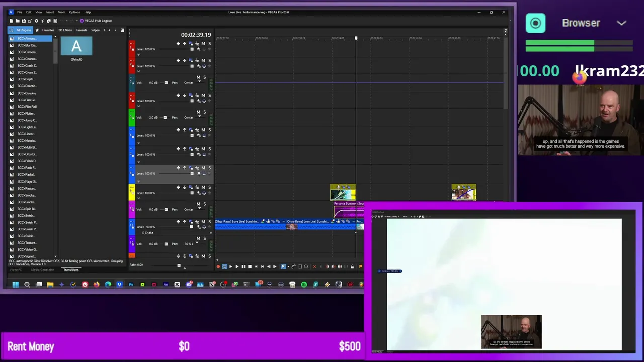Open the Insert menu
This screenshot has width=644, height=362.
tap(50, 12)
